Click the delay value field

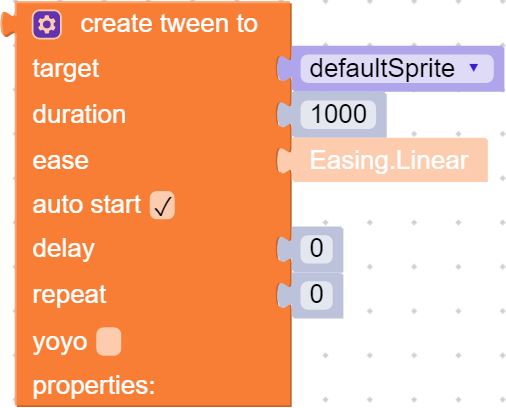tap(316, 248)
